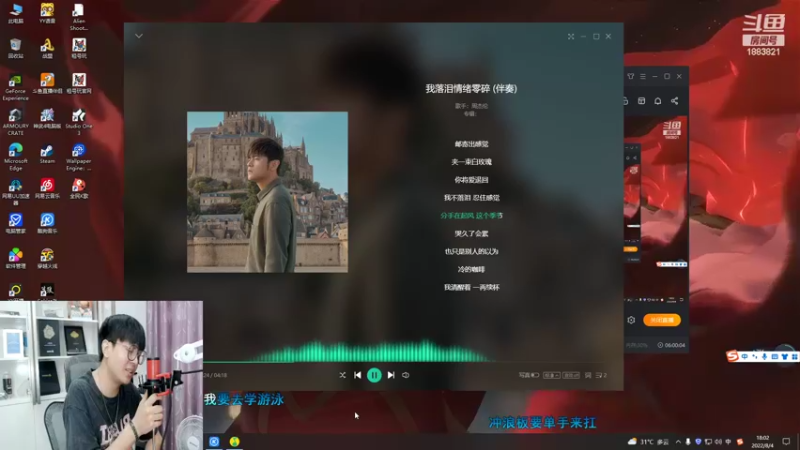
Task: Open hamburger menu in Douyu streaming window
Action: pyautogui.click(x=643, y=77)
